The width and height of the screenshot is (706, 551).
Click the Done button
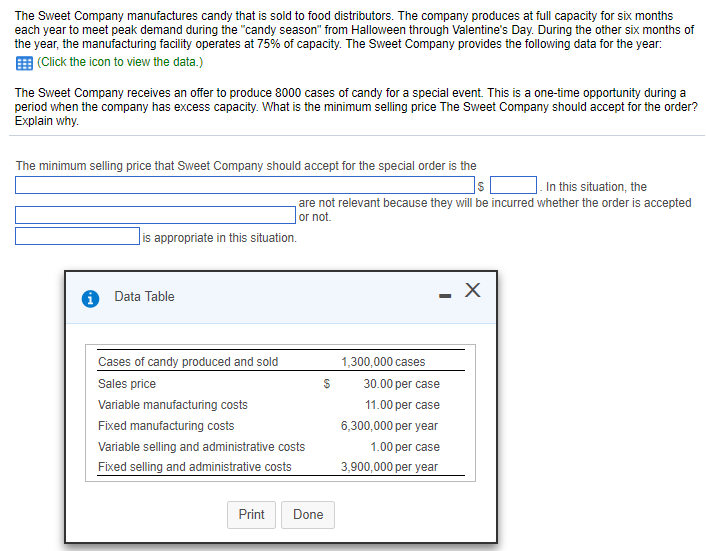[x=308, y=515]
